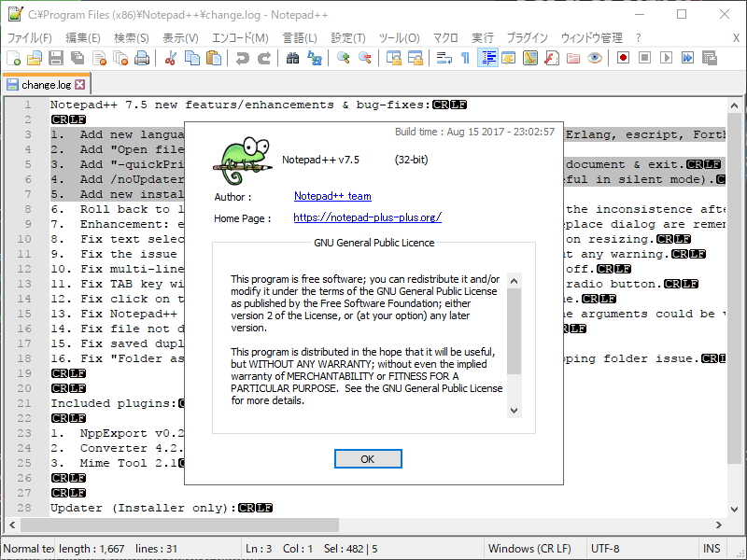The image size is (747, 560).
Task: Run the recorded macro playback icon
Action: tap(667, 58)
